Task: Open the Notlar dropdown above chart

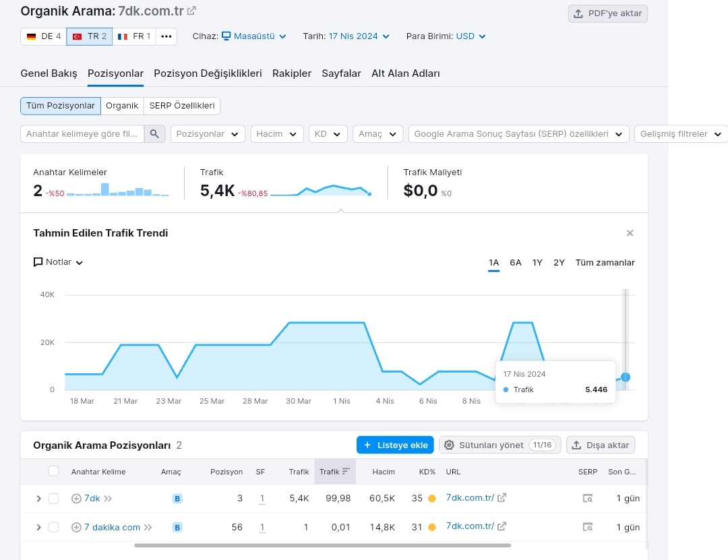Action: 58,262
